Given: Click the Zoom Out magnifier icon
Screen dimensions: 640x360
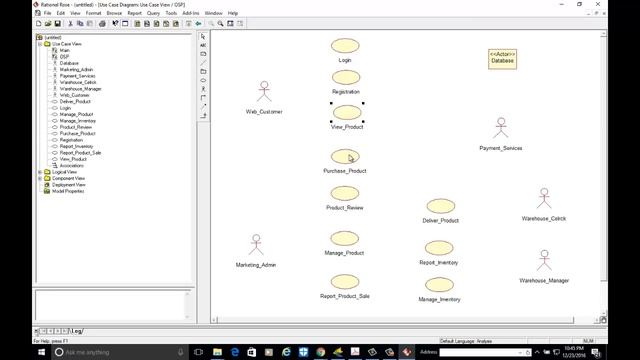Looking at the screenshot, I should click(x=220, y=24).
